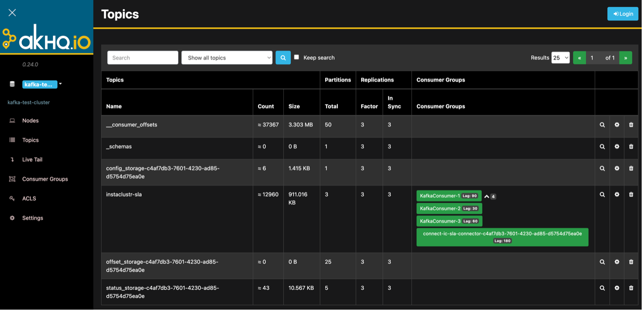Open the KafkaConsumer-2 consumer group badge
Viewport: 644px width, 311px height.
[449, 209]
